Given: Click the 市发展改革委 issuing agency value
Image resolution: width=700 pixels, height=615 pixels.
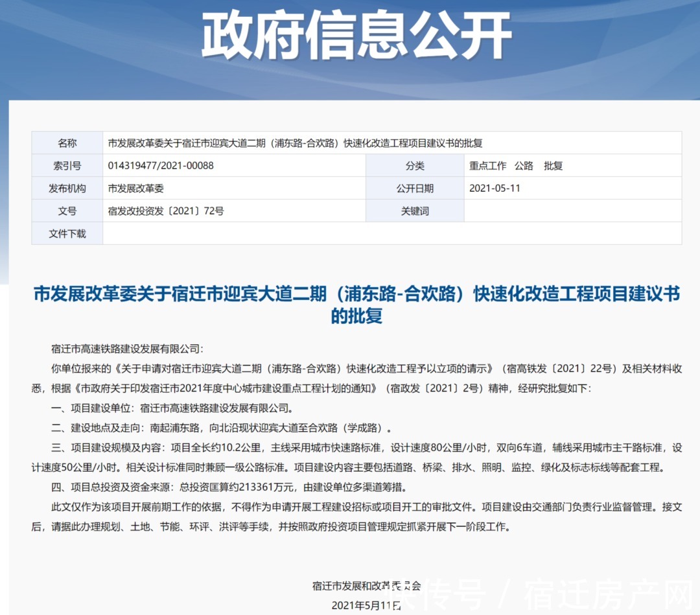Looking at the screenshot, I should (135, 189).
